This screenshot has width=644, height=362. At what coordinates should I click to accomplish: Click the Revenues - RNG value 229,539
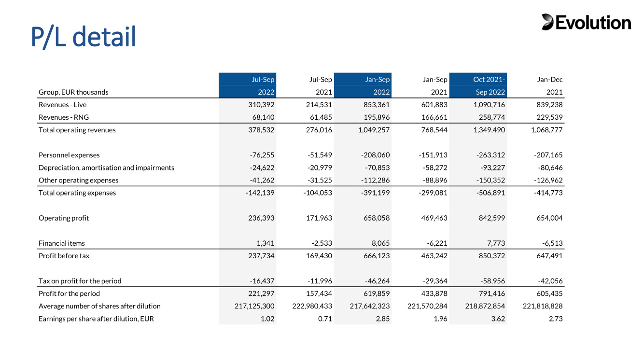tap(550, 117)
